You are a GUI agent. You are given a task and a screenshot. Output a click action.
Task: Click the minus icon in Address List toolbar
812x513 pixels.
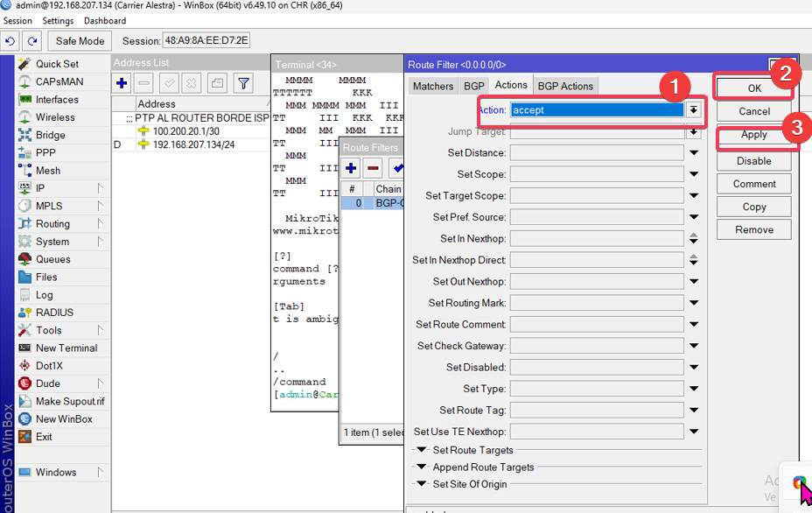144,83
